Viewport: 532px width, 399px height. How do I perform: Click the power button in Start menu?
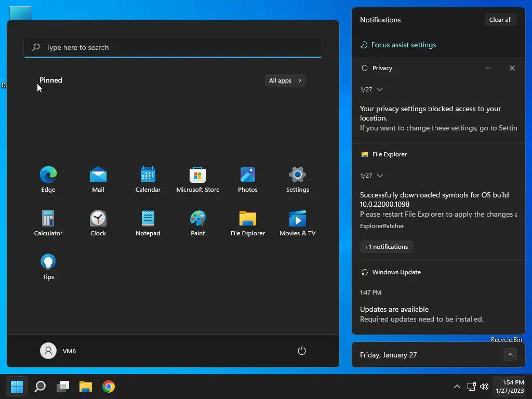(302, 351)
